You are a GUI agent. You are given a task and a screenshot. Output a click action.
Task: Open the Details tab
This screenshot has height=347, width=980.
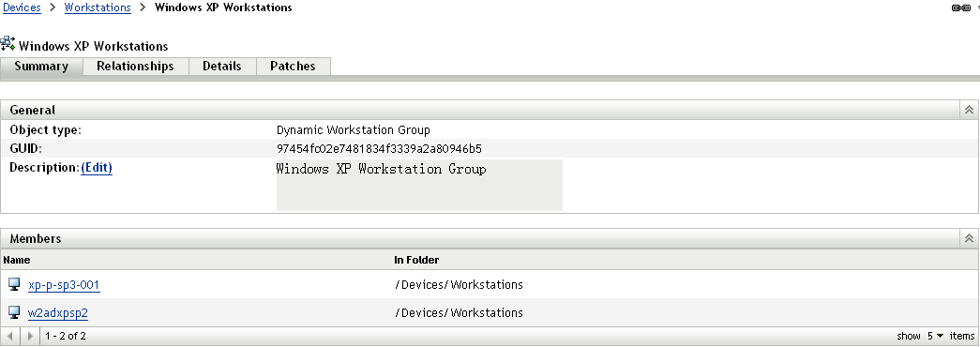pos(222,67)
